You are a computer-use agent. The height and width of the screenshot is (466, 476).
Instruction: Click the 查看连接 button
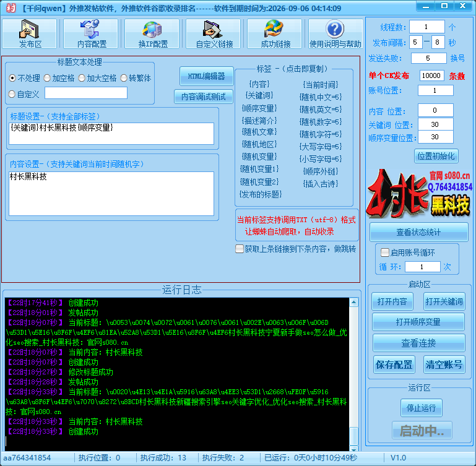point(418,343)
